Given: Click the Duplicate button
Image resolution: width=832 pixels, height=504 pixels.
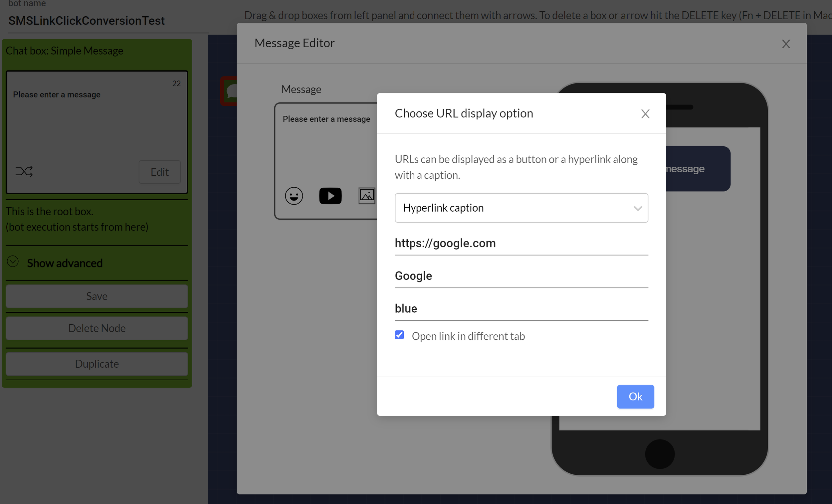Looking at the screenshot, I should pyautogui.click(x=97, y=364).
